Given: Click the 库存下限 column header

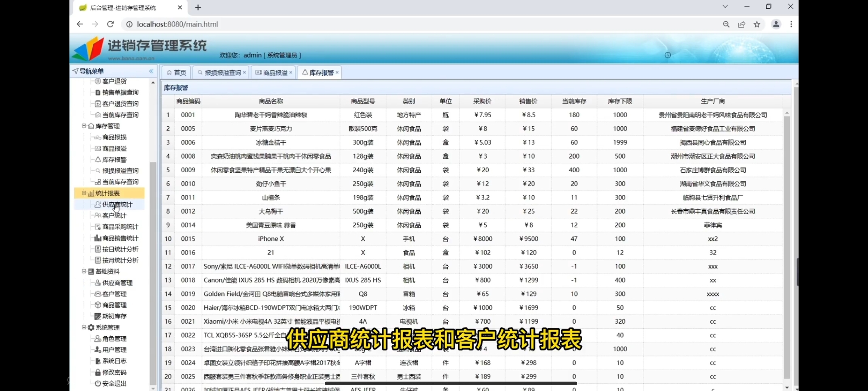Looking at the screenshot, I should [620, 101].
